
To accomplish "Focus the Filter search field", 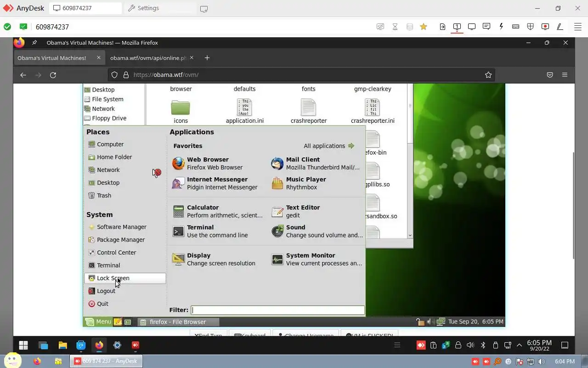I will 278,310.
